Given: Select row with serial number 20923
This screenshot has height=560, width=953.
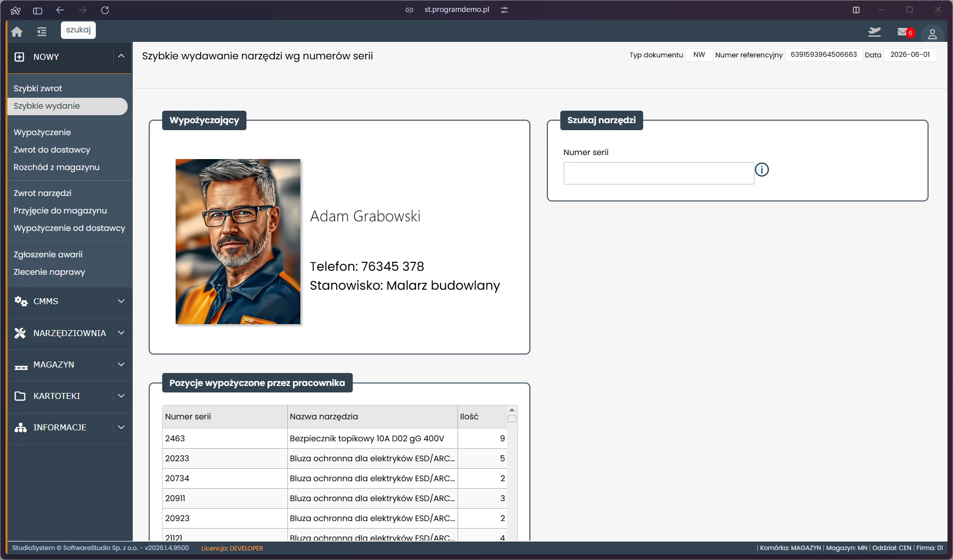Looking at the screenshot, I should [334, 518].
